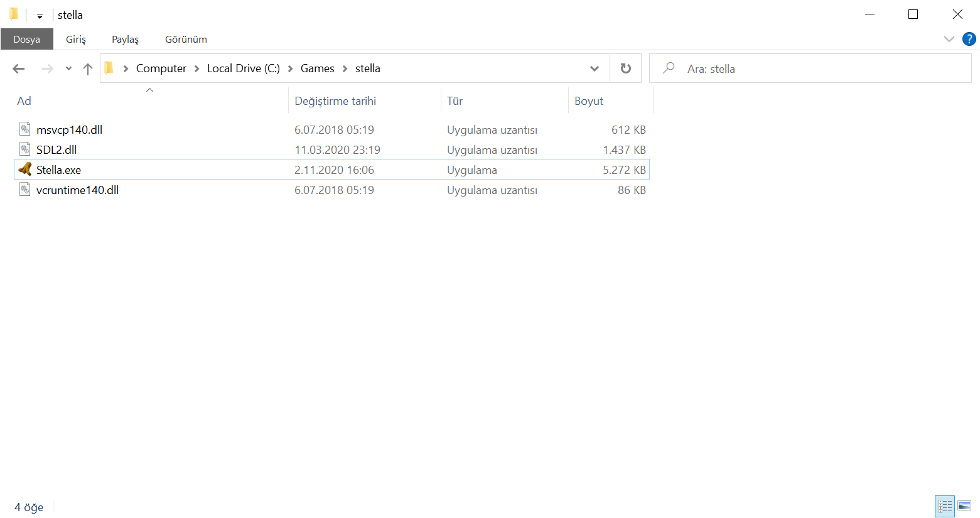Select the Stella.exe application icon
This screenshot has height=518, width=980.
click(x=24, y=170)
